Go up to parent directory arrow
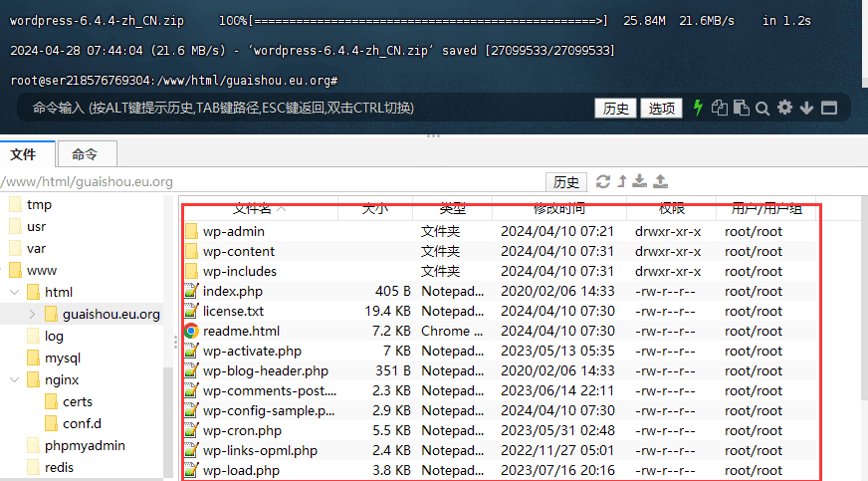The image size is (868, 481). click(622, 181)
